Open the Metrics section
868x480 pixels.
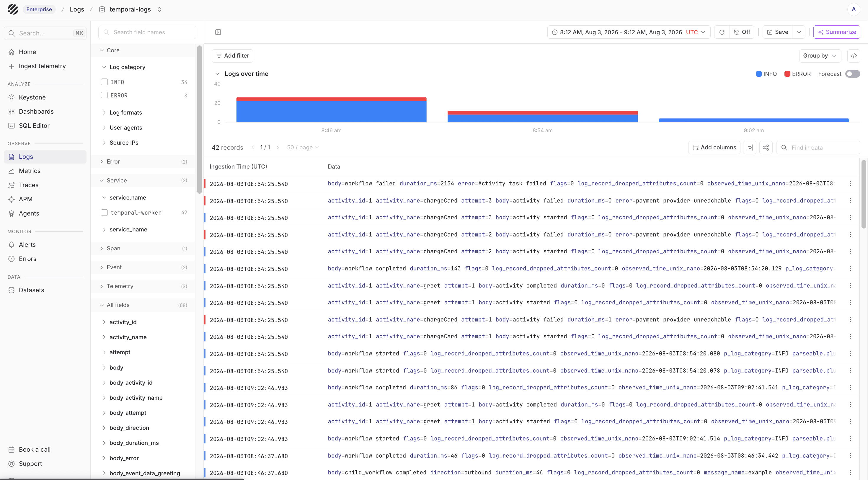(x=45, y=171)
